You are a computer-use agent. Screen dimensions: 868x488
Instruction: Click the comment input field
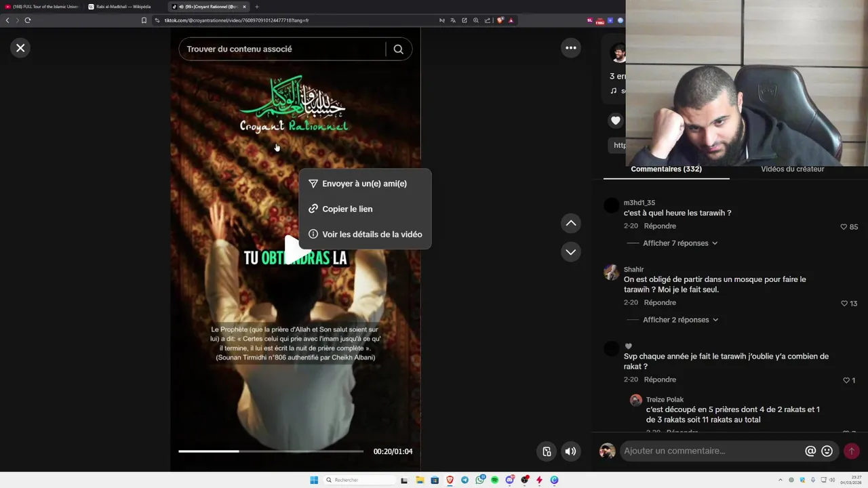click(712, 451)
